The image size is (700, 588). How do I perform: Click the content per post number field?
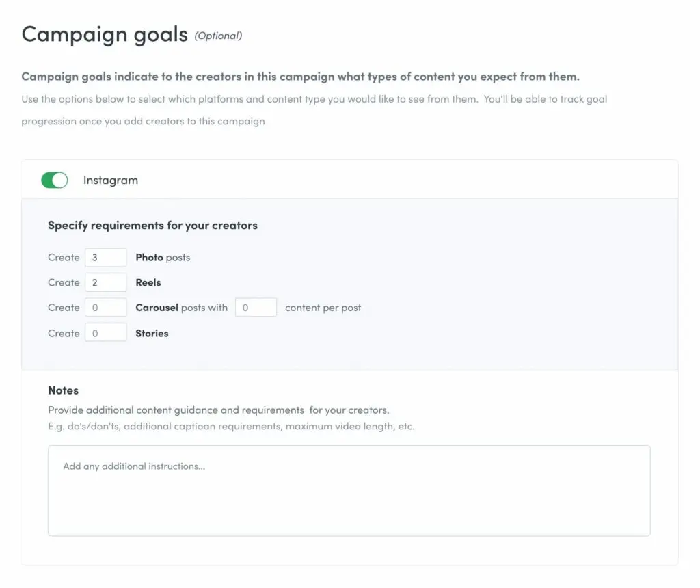click(256, 308)
